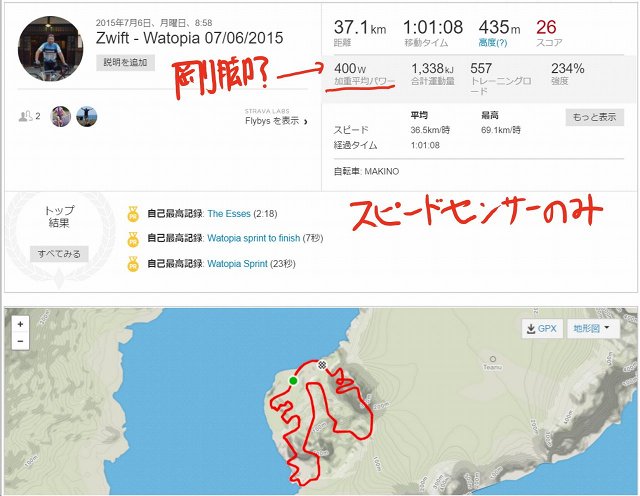
Task: Click the green start marker on the route
Action: [x=293, y=381]
